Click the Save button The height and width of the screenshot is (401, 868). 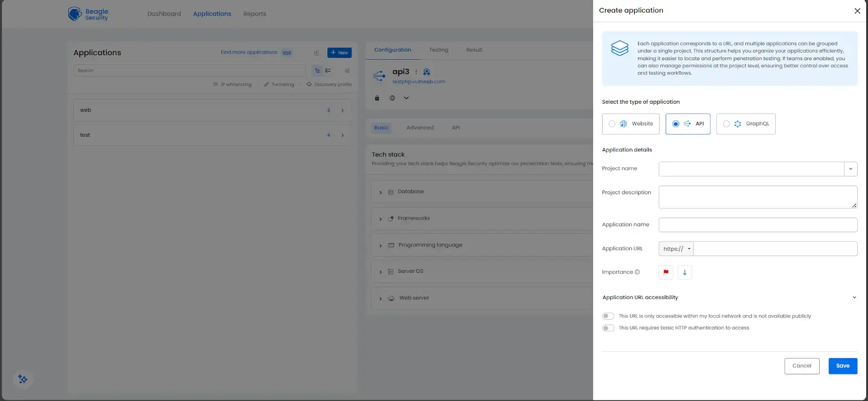843,366
